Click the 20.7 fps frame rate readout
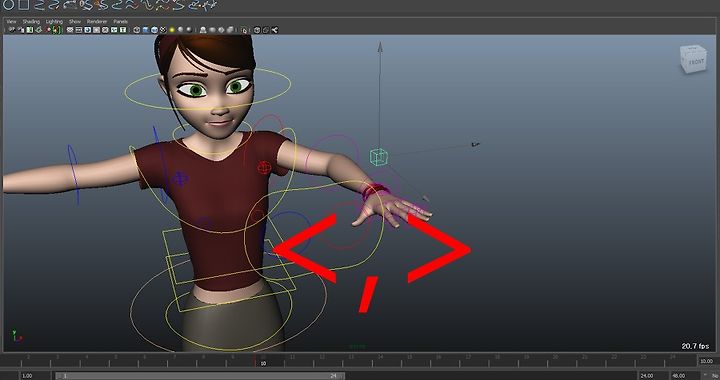Viewport: 720px width, 380px height. pyautogui.click(x=695, y=346)
